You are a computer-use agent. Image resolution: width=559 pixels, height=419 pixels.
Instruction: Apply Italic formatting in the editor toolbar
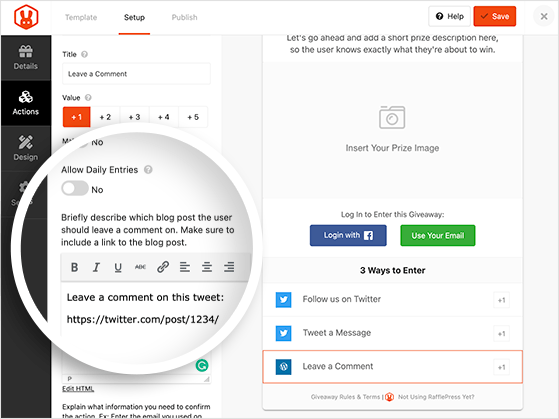click(x=96, y=267)
